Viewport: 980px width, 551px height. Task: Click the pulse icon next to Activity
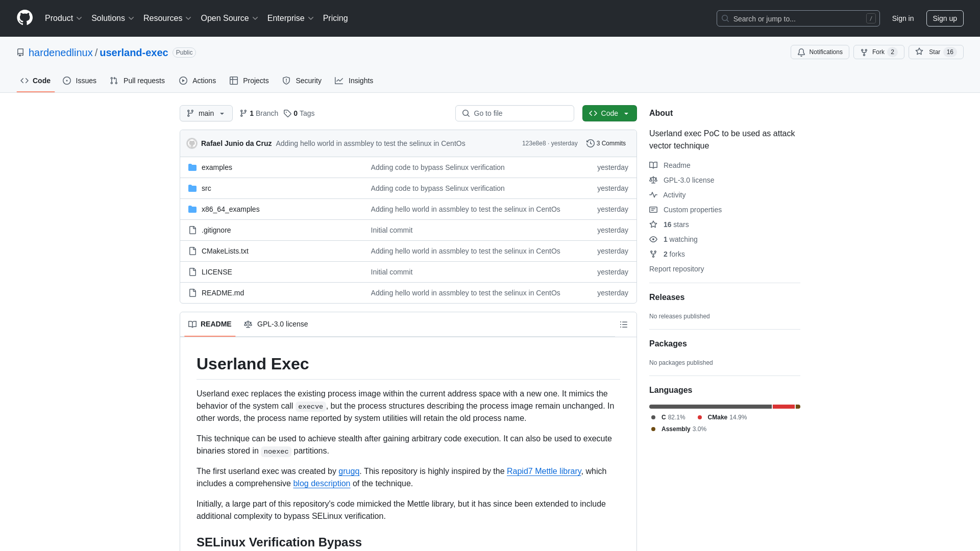click(x=653, y=195)
